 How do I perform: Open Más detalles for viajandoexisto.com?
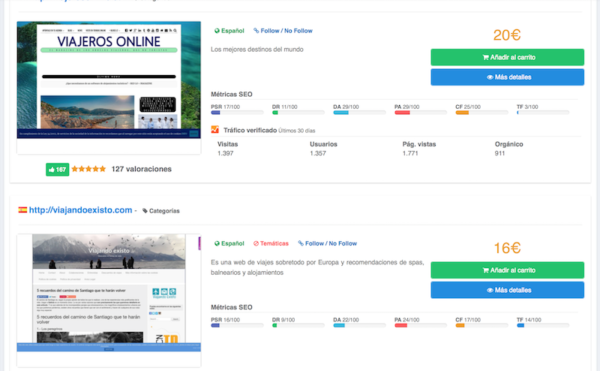(507, 290)
